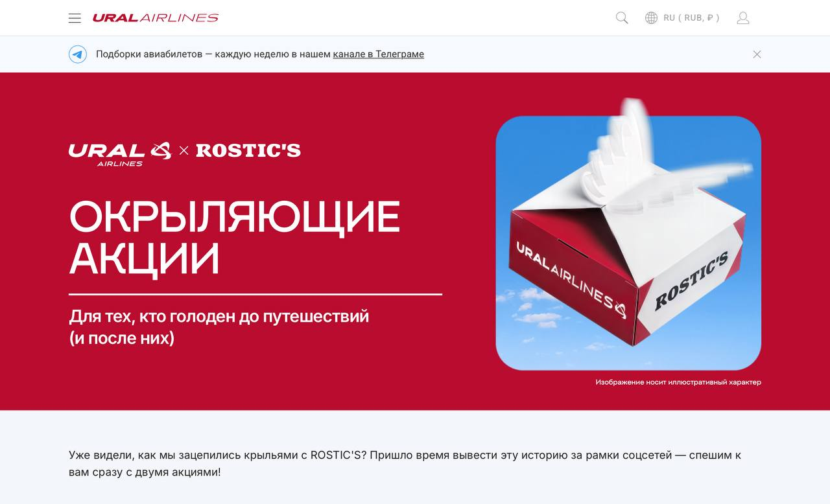Expand the RU (RUB, ₽) language and currency selector
Image resolution: width=830 pixels, height=504 pixels.
click(x=691, y=18)
